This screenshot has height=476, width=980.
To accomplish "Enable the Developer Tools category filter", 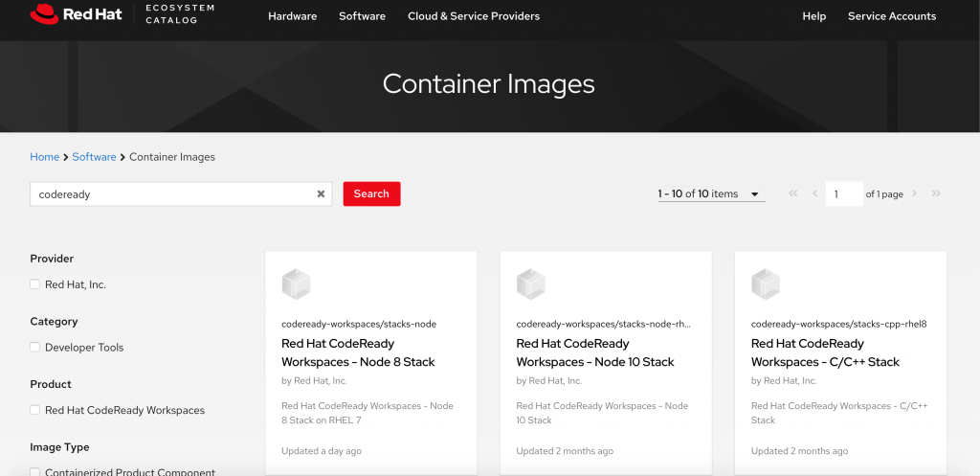I will (35, 348).
